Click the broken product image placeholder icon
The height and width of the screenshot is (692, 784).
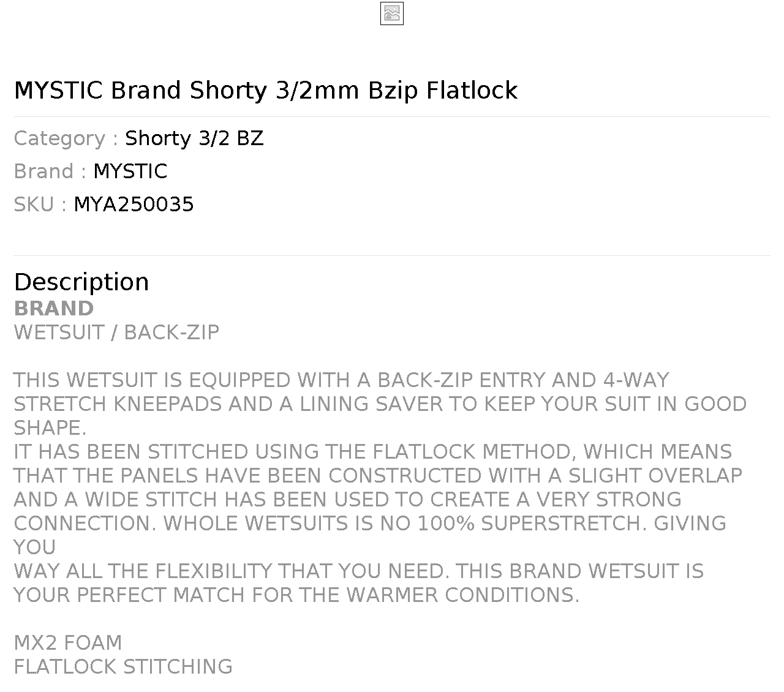391,13
